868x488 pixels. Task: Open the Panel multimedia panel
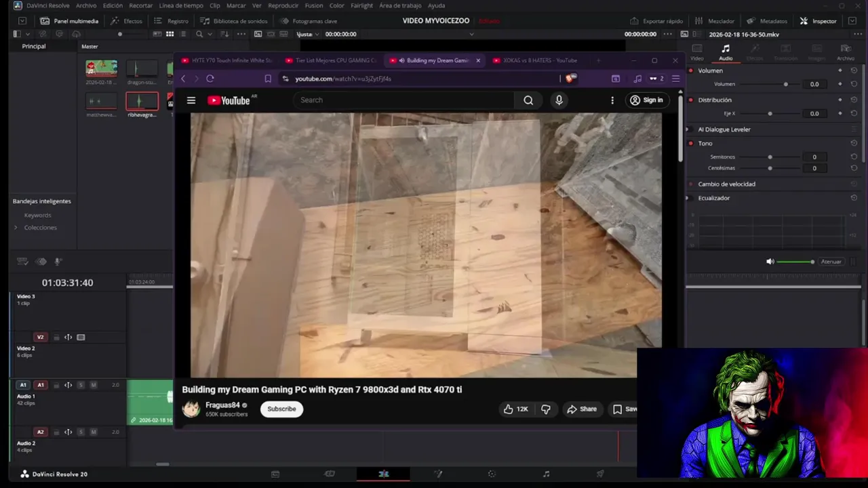pyautogui.click(x=69, y=21)
